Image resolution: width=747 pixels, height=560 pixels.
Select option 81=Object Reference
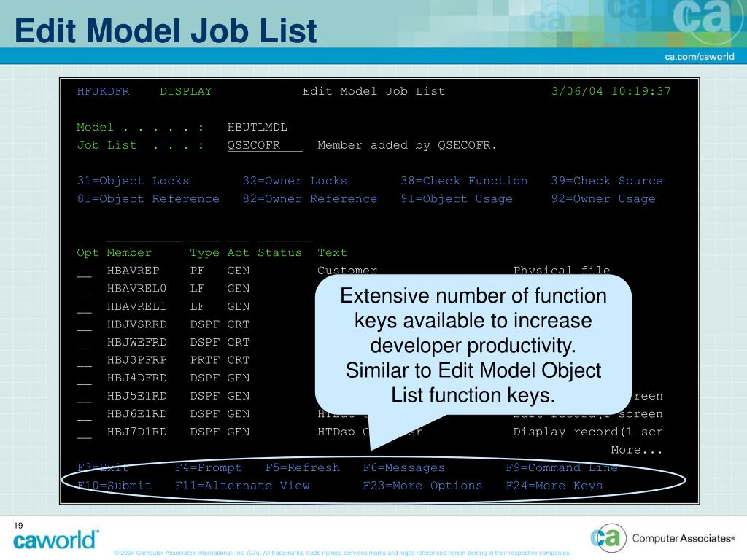148,198
